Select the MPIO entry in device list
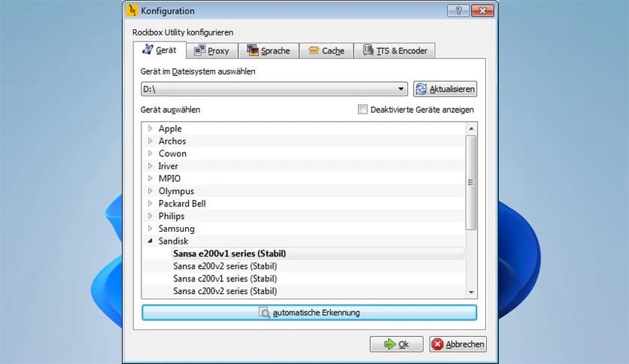The width and height of the screenshot is (629, 364). (x=170, y=178)
